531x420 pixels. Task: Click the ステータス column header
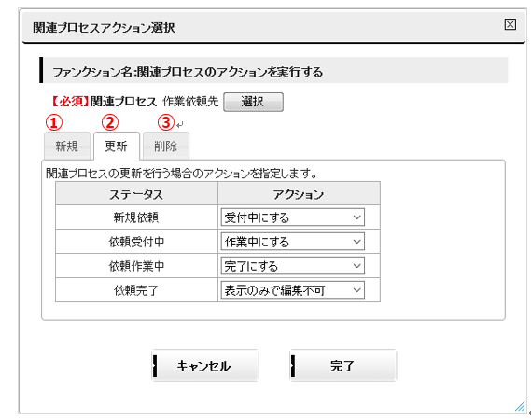(136, 194)
